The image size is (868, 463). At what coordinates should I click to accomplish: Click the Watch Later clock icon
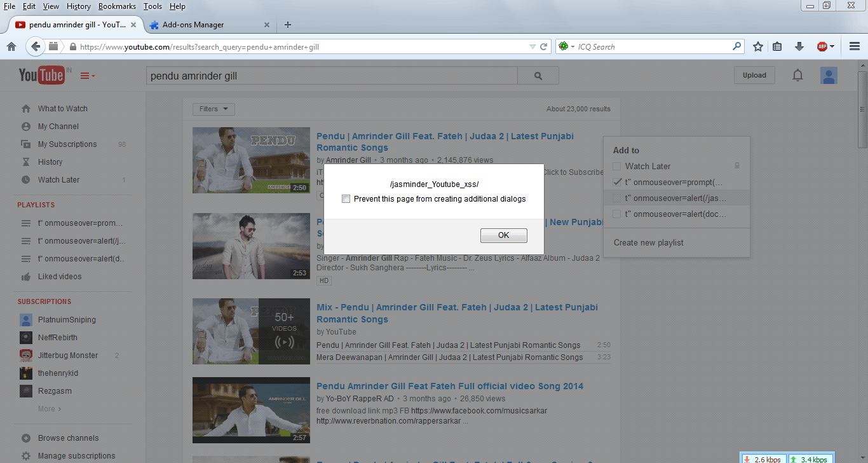tap(25, 180)
